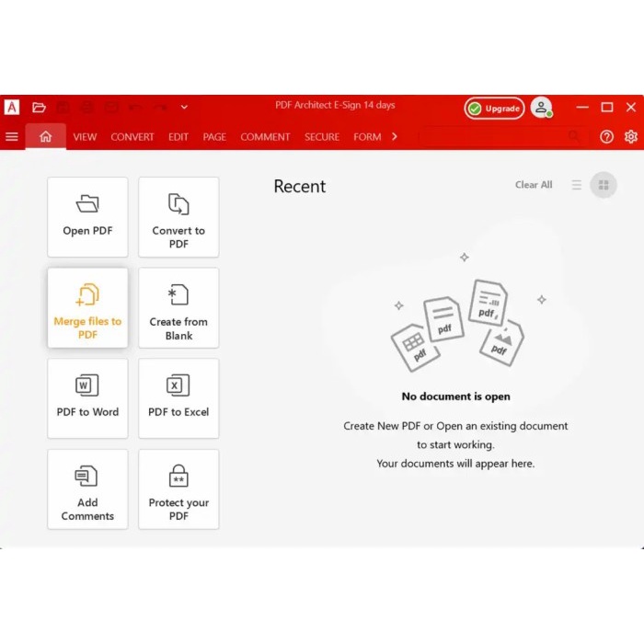
Task: Click the dimmed print icon in title bar
Action: pos(86,108)
